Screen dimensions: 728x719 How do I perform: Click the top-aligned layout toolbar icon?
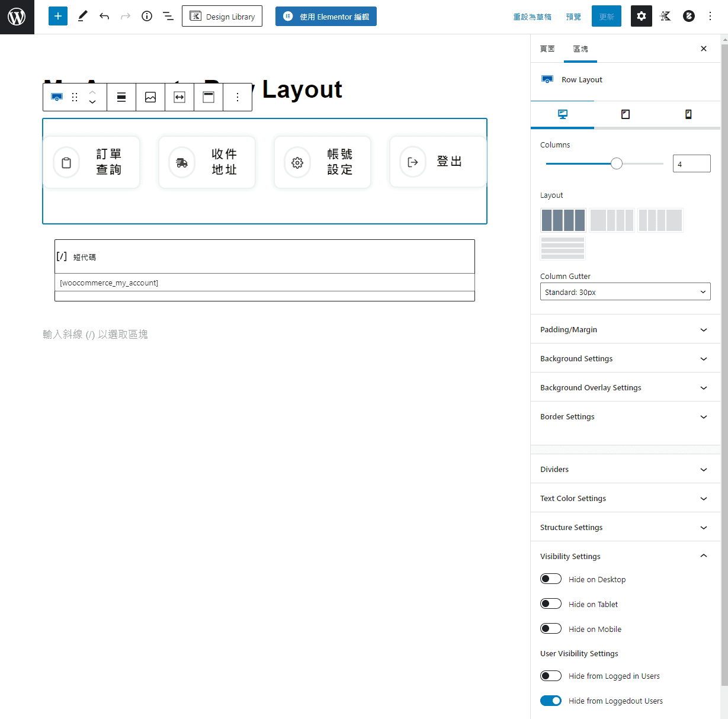(209, 97)
